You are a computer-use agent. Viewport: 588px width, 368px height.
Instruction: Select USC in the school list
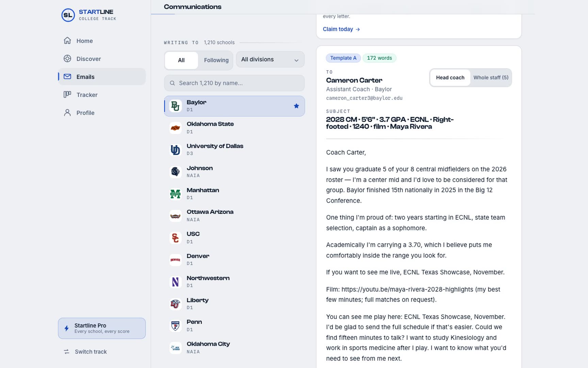(234, 238)
